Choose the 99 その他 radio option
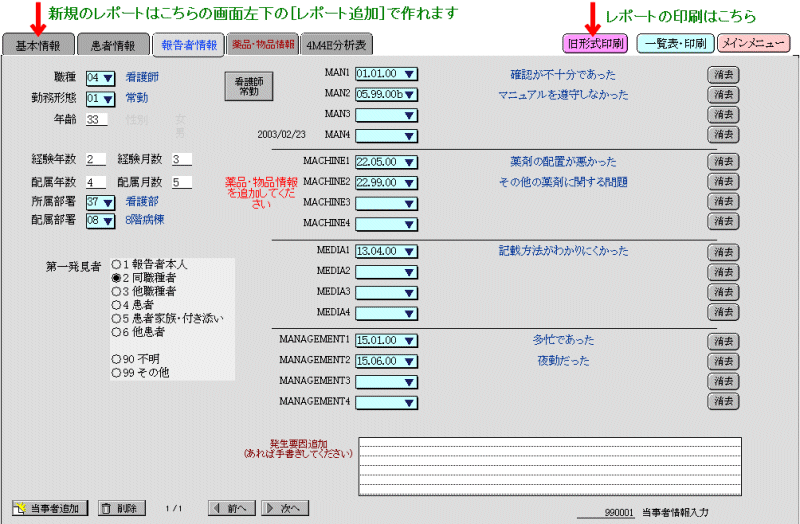 tap(116, 372)
